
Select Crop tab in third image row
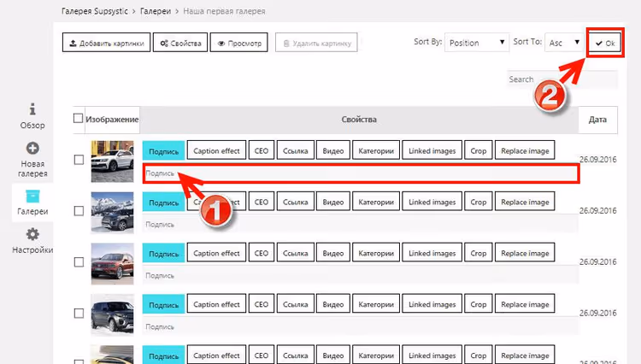pos(479,253)
